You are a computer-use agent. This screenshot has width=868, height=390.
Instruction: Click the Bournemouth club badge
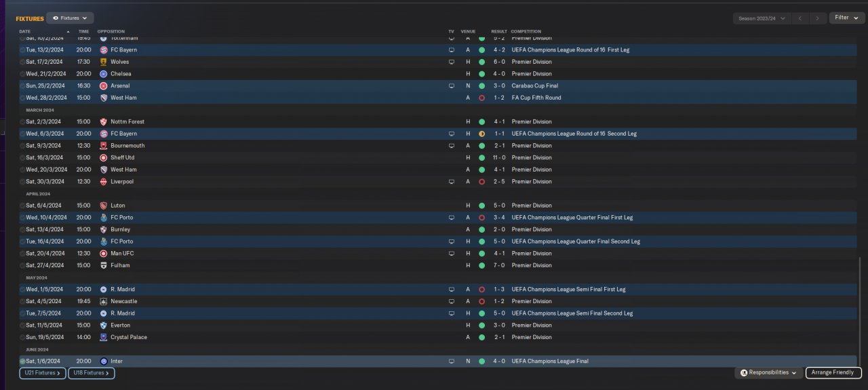coord(104,146)
